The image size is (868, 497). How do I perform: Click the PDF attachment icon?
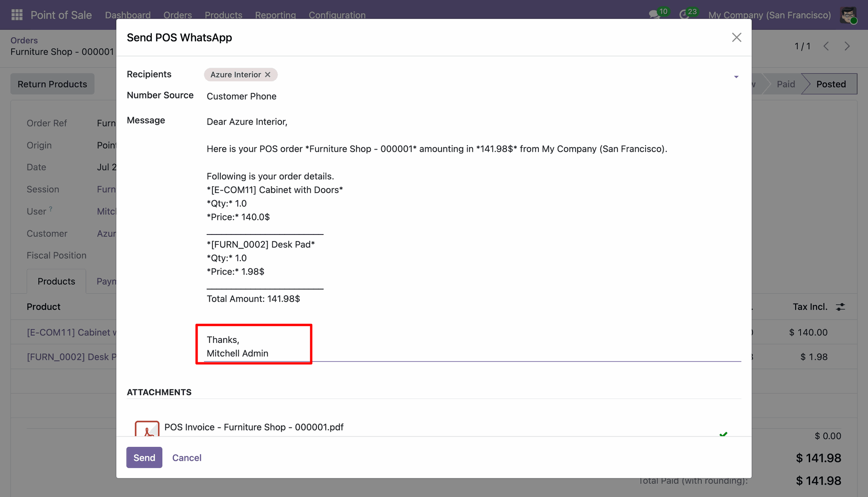(x=147, y=429)
